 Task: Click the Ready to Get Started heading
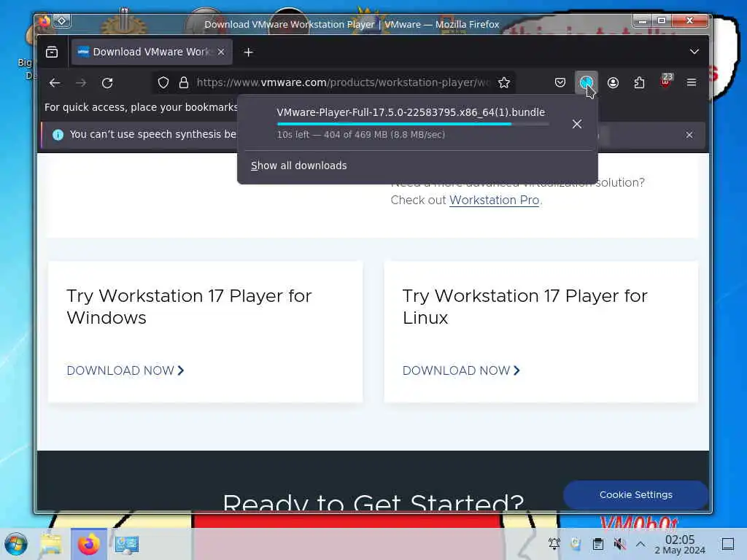pyautogui.click(x=373, y=502)
